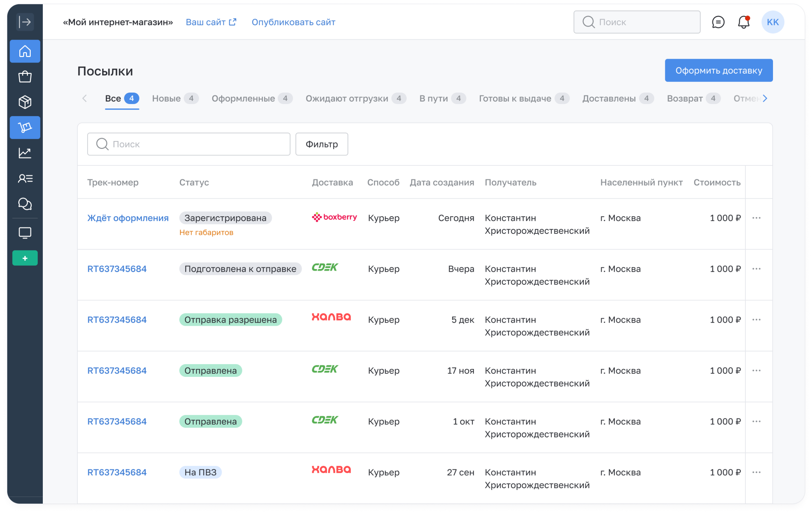Click the На ПВЗ status badge
The image size is (812, 514).
(x=200, y=472)
